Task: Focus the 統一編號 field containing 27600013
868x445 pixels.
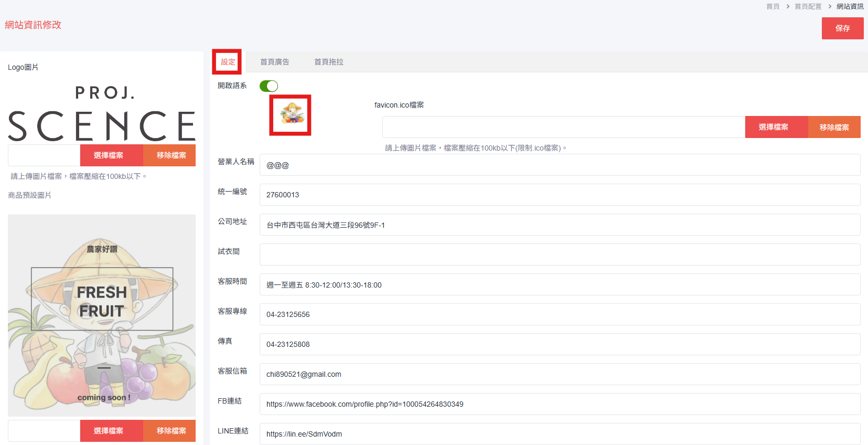Action: point(560,195)
